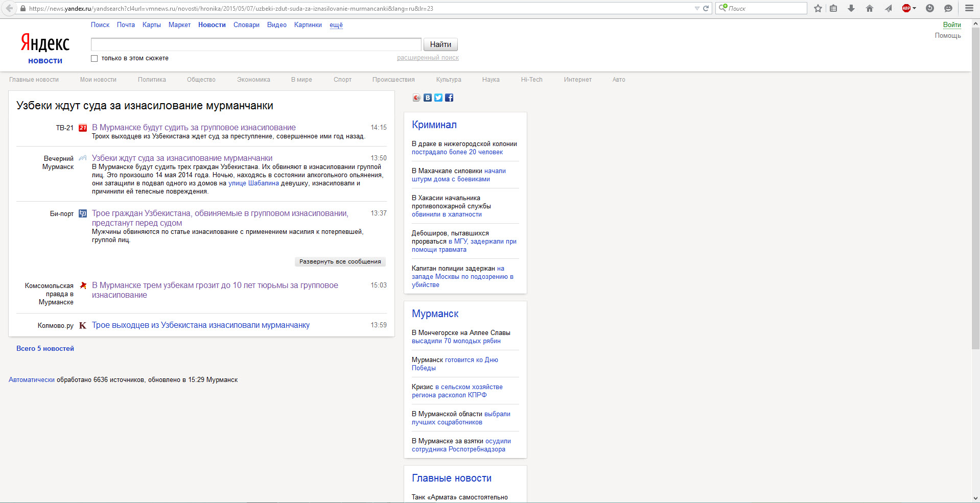Open headline 'Трое выходцев из Узбекистана изнасиловали мурманчанку'
The height and width of the screenshot is (503, 980).
[x=201, y=325]
